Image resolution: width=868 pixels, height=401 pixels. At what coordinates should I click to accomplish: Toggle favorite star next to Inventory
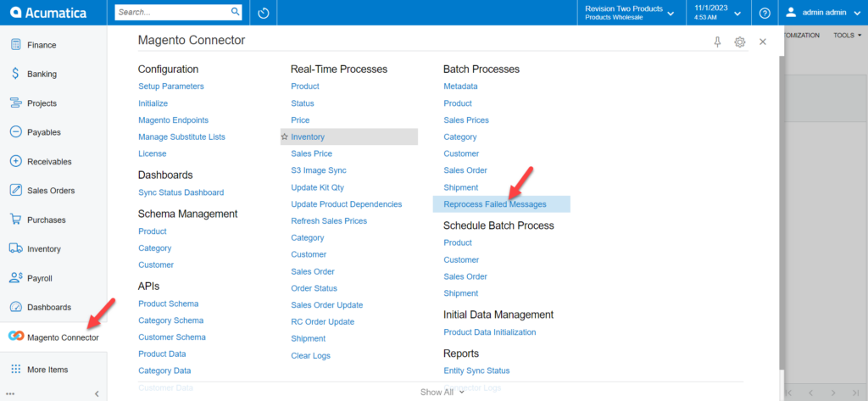click(285, 136)
